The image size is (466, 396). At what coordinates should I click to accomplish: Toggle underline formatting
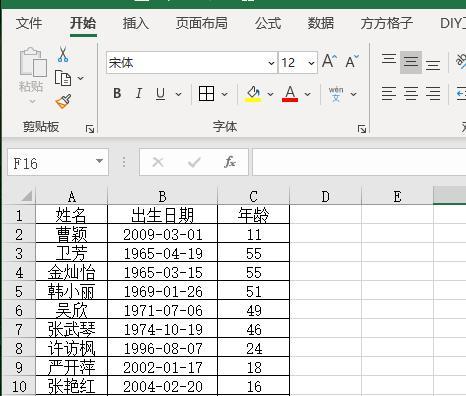tap(161, 94)
